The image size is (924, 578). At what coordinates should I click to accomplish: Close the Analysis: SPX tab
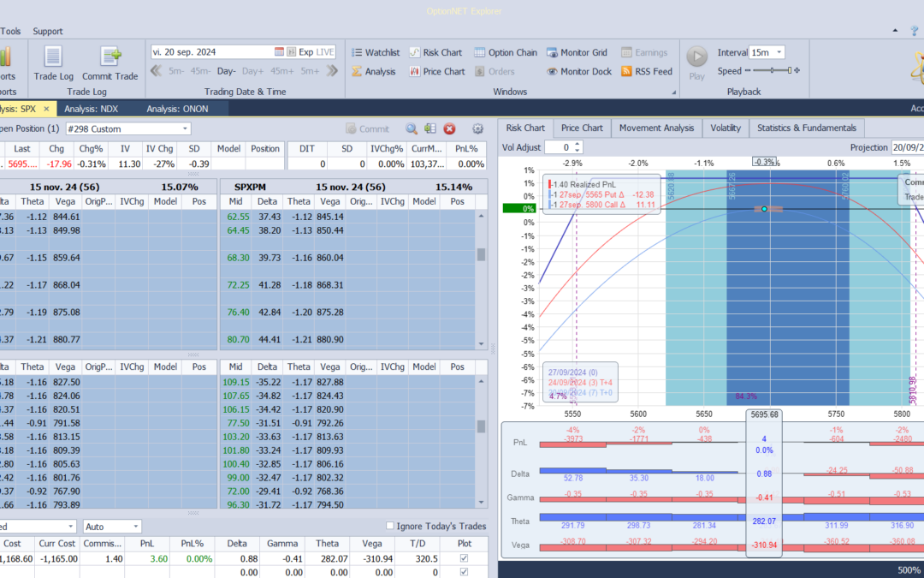point(46,109)
